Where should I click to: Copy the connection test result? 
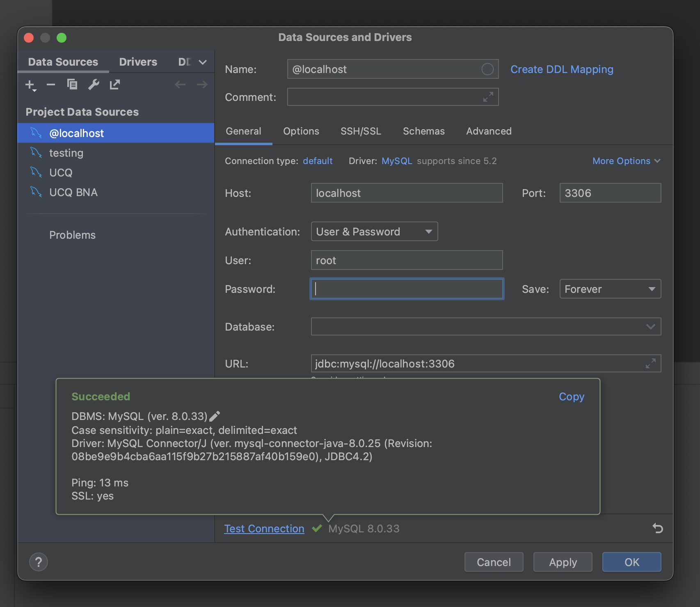click(572, 397)
